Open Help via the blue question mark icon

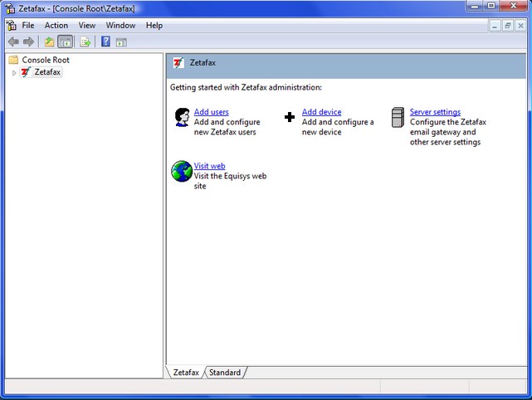(x=105, y=41)
